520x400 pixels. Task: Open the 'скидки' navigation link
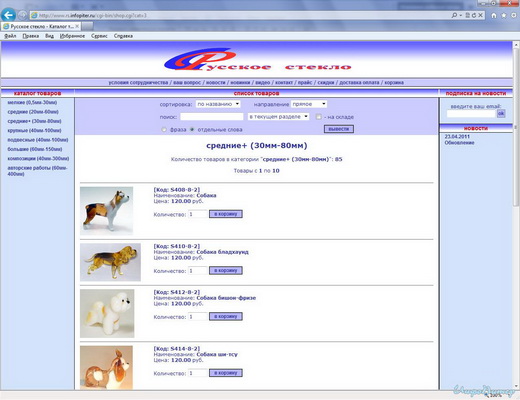click(x=326, y=82)
